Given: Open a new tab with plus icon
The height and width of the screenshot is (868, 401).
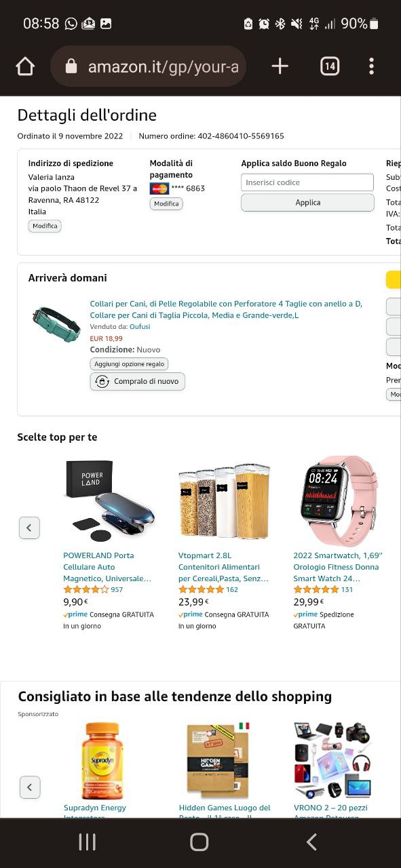Looking at the screenshot, I should (280, 66).
